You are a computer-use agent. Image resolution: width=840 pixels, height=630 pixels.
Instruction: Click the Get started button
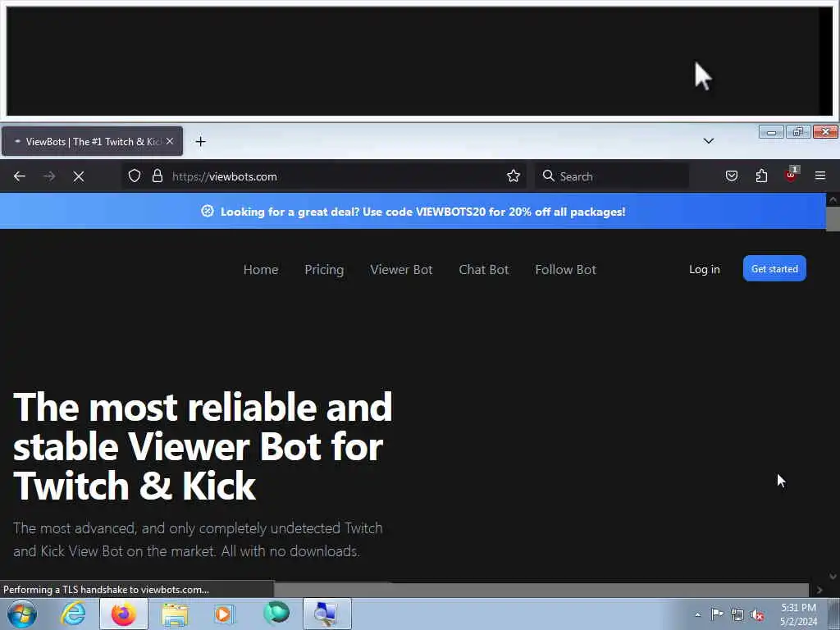774,269
